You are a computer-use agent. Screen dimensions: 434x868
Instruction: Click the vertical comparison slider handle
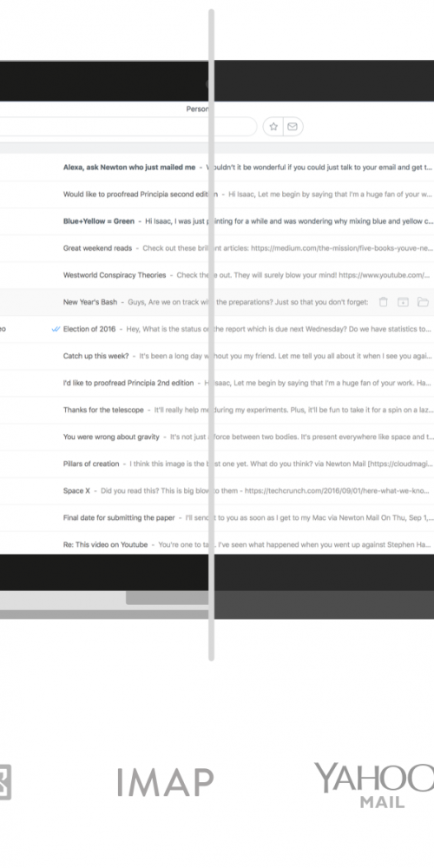211,334
